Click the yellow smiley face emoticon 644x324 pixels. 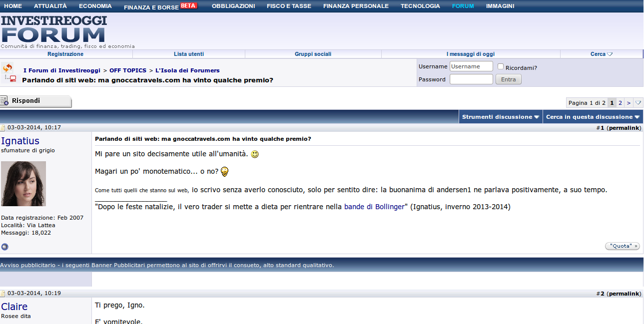(x=255, y=154)
